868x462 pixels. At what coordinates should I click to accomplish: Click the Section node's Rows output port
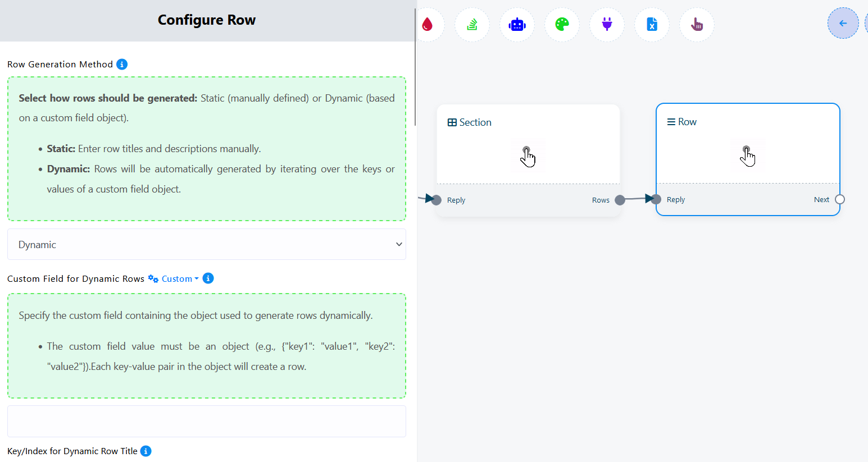[x=620, y=200]
